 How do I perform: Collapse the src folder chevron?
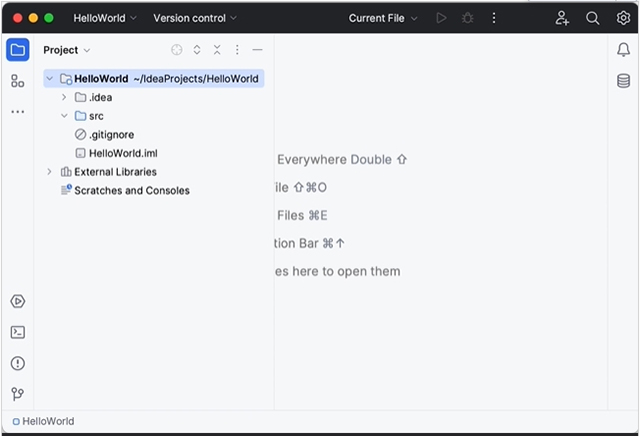pyautogui.click(x=64, y=116)
